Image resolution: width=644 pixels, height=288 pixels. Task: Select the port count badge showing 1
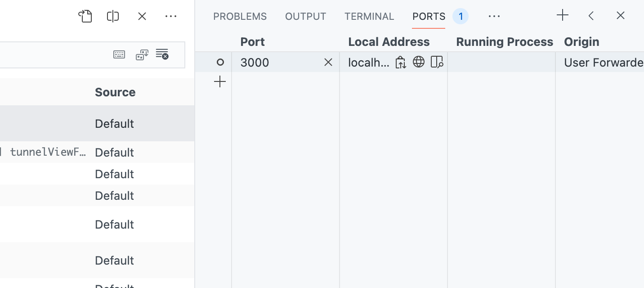[461, 16]
